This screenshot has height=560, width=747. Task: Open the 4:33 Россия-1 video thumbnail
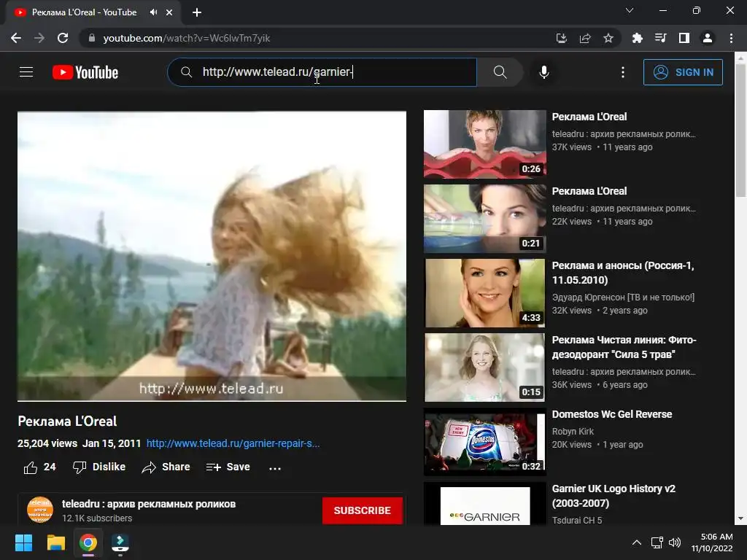pyautogui.click(x=484, y=293)
